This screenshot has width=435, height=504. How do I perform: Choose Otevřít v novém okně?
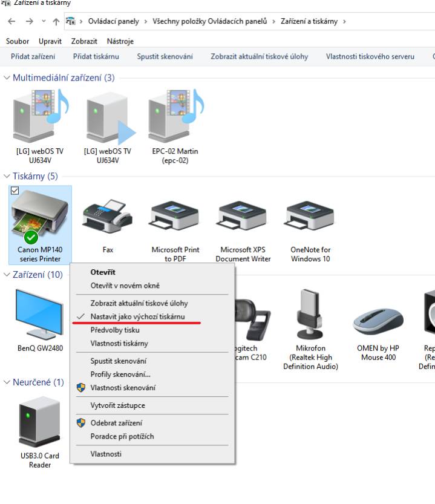point(125,286)
